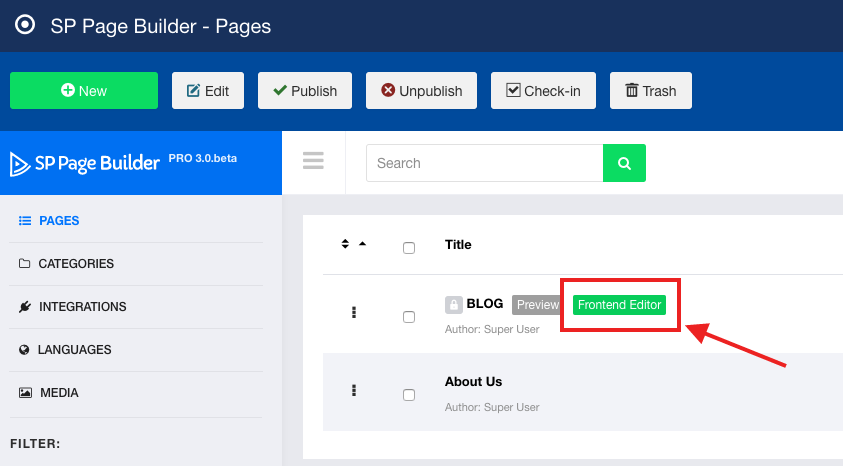Viewport: 843px width, 466px height.
Task: Click the Joomla circle icon in the title bar
Action: (x=25, y=25)
